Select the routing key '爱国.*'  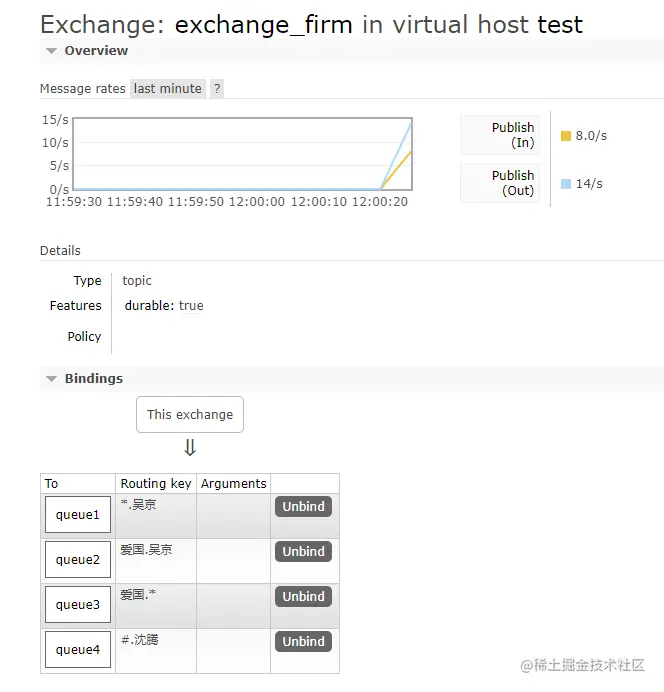point(138,594)
